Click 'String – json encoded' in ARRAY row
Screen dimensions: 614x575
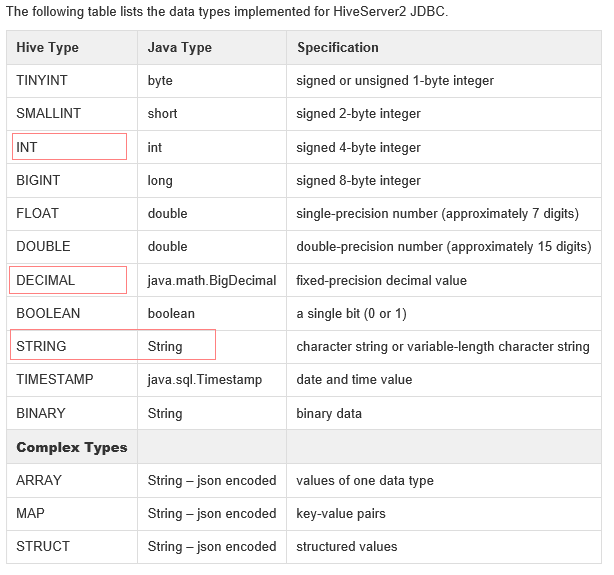pyautogui.click(x=212, y=480)
